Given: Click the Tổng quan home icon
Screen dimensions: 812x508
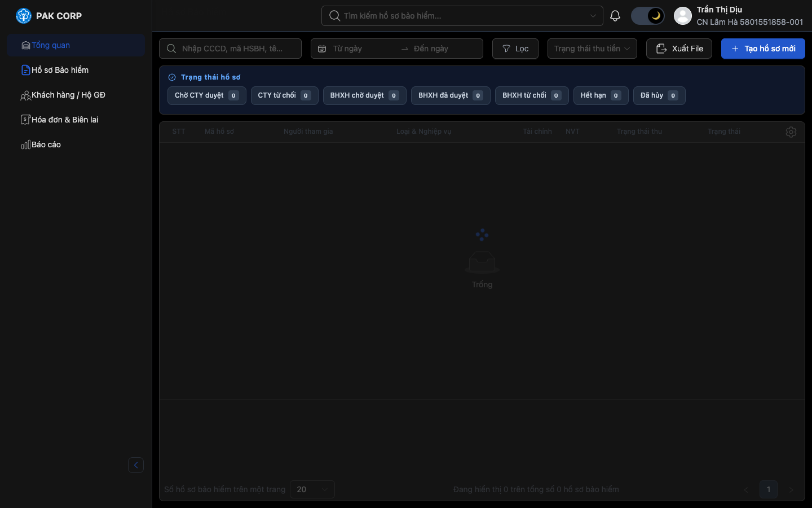Looking at the screenshot, I should pos(26,45).
